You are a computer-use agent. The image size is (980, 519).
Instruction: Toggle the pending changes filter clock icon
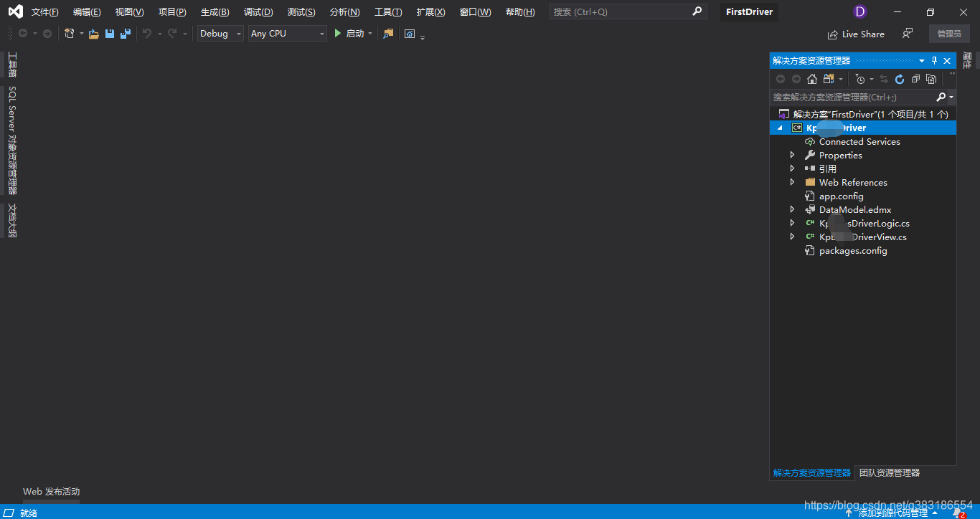click(x=860, y=79)
